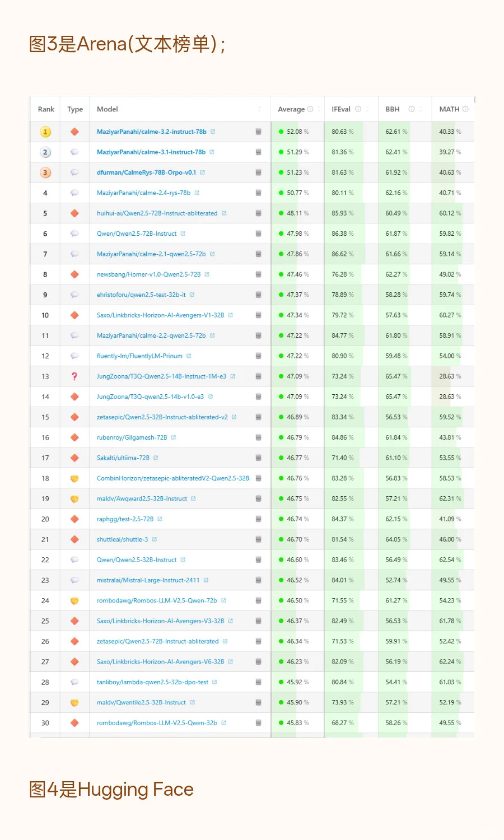
Task: Click the 45.83 % average score cell
Action: [x=298, y=723]
